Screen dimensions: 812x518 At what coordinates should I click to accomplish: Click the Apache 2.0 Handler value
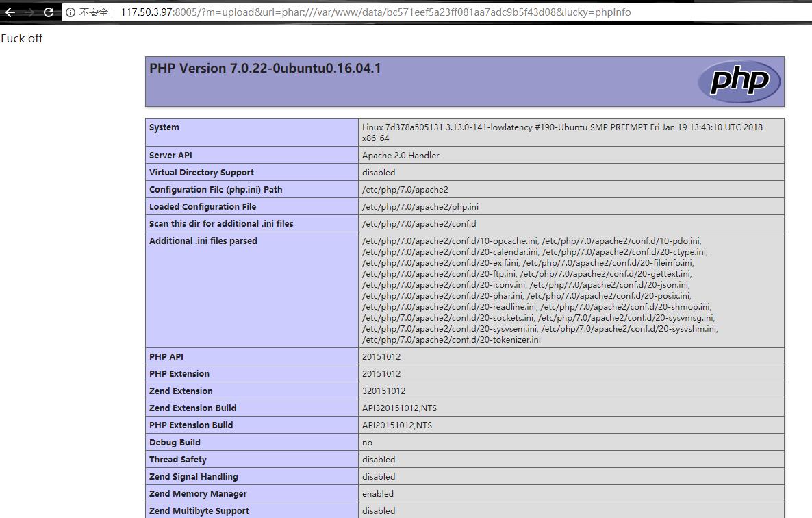point(401,156)
